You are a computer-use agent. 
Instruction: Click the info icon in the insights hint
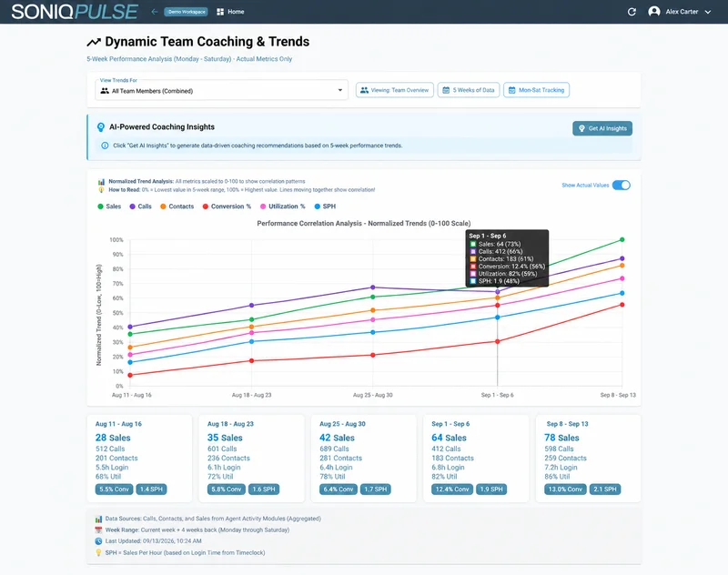105,146
